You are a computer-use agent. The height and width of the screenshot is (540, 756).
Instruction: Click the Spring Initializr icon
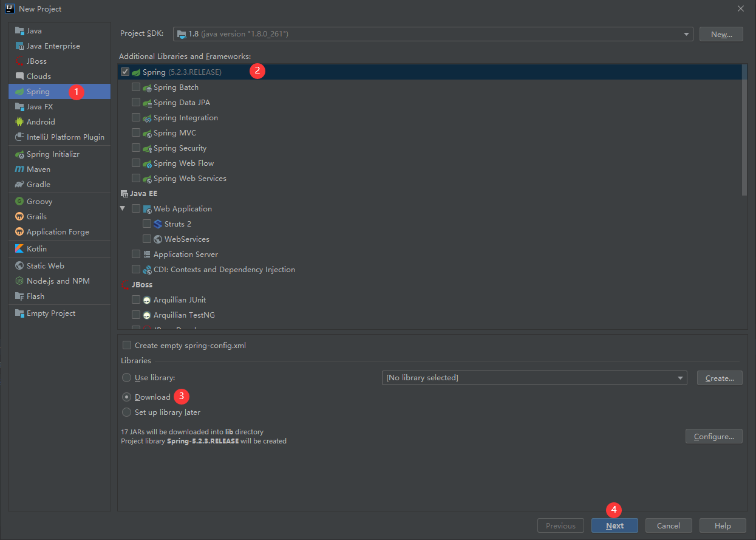click(19, 154)
